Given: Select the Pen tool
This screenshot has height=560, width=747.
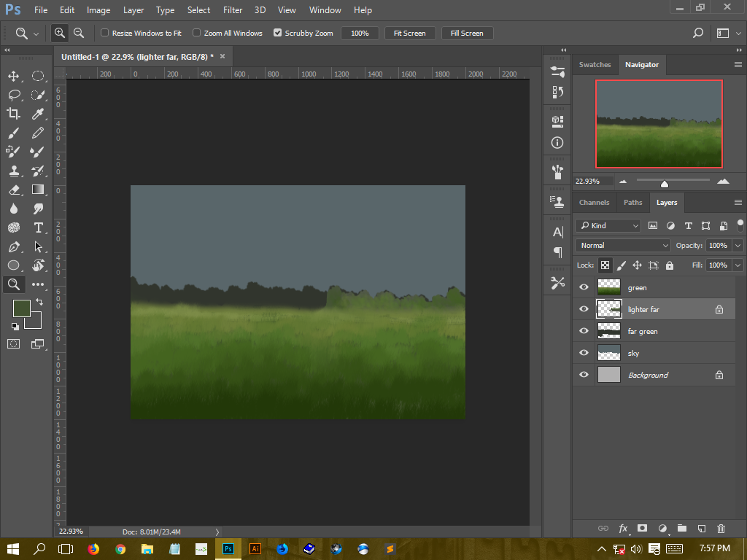Looking at the screenshot, I should tap(13, 246).
